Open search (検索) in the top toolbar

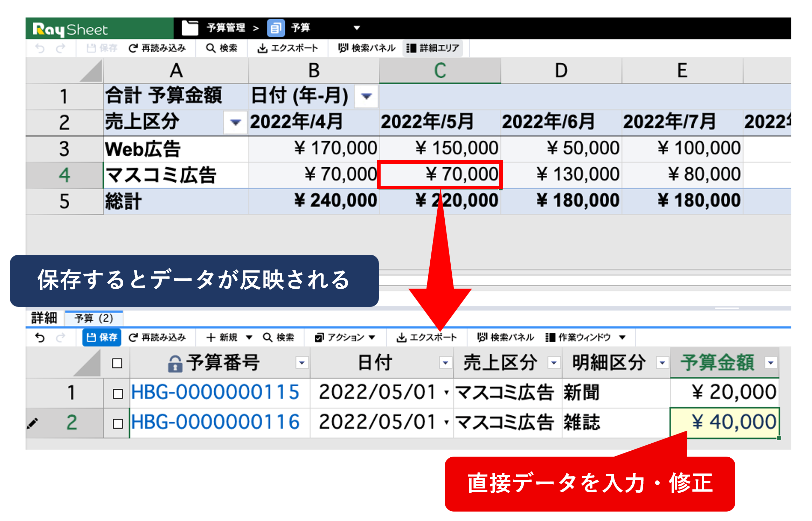coord(222,48)
